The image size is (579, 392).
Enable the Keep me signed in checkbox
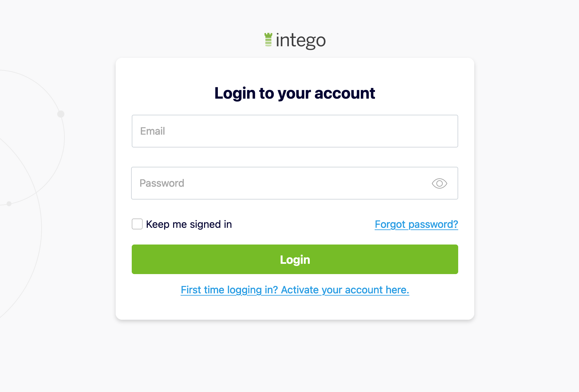[x=137, y=224]
